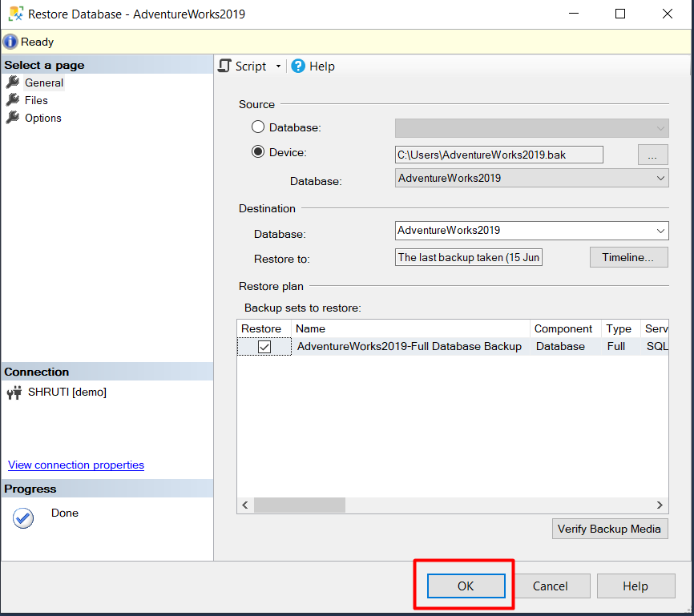Image resolution: width=694 pixels, height=616 pixels.
Task: Click the Device path input field
Action: click(498, 155)
